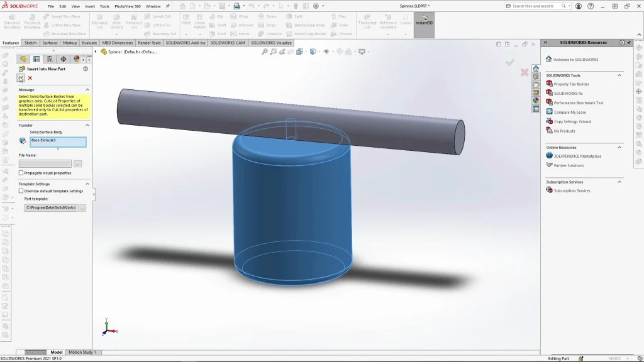Enable Propagate visual properties checkbox
Viewport: 644px width, 362px height.
coord(21,173)
